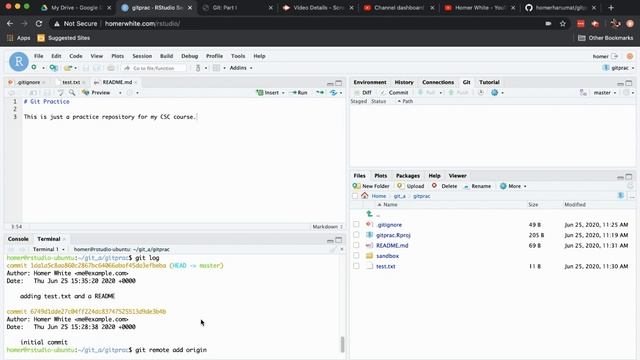Click the Open File folder icon
Screen dimensions: 640x360
pyautogui.click(x=68, y=68)
